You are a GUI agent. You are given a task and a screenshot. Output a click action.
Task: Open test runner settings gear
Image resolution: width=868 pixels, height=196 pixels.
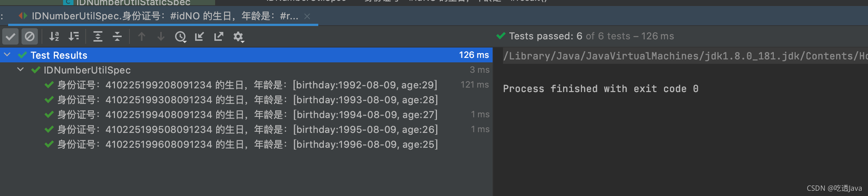(x=238, y=36)
